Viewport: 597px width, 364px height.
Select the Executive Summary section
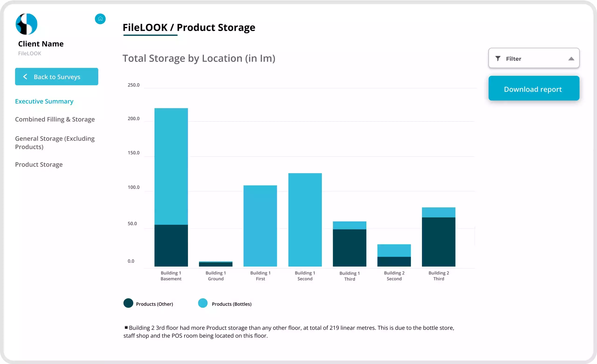(x=44, y=101)
